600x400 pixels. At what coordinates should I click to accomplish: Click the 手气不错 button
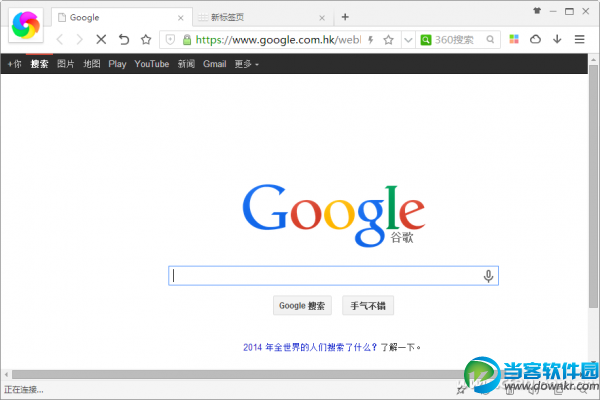tap(368, 305)
